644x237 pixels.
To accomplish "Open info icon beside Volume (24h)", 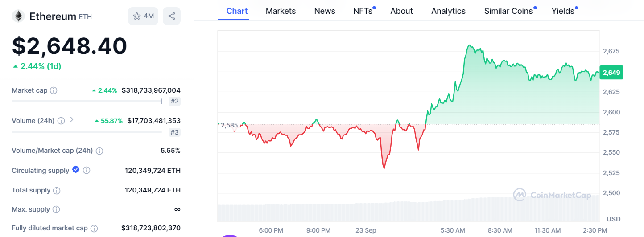I will click(x=61, y=121).
